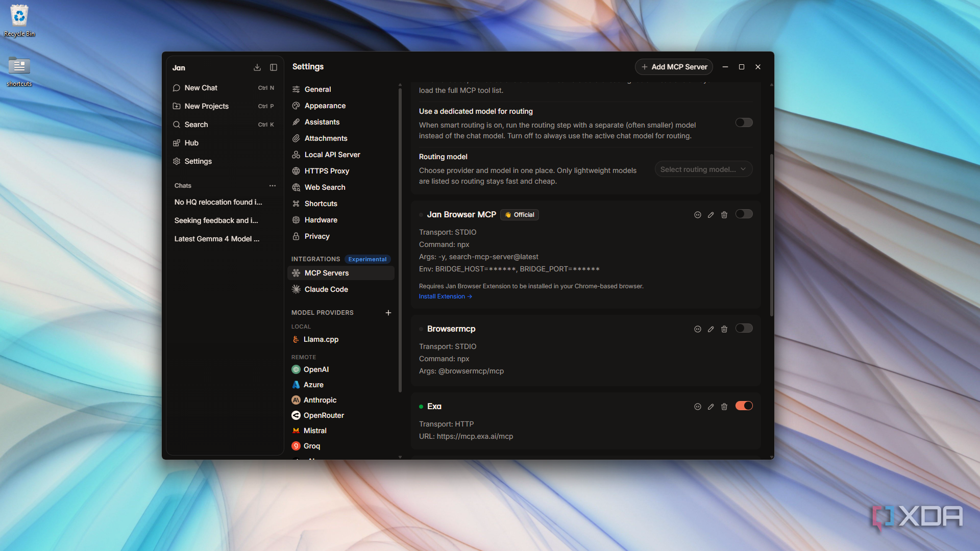Screen dimensions: 980x551
Task: Enable the Browsermcp server toggle
Action: click(x=744, y=328)
